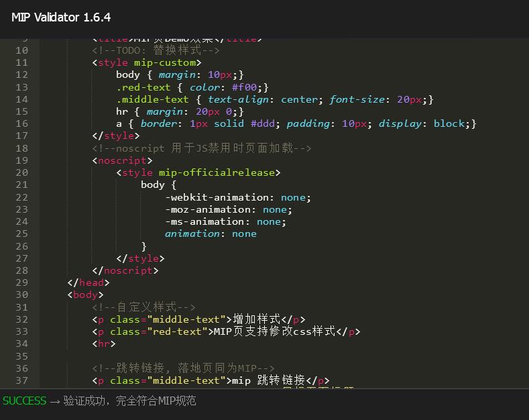
Task: Click the TODO comment on line 10
Action: pos(156,50)
